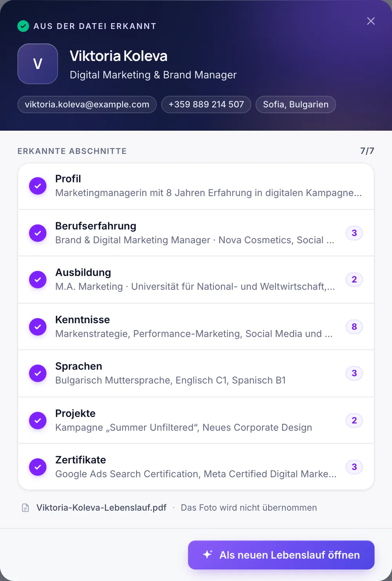
Task: Deselect the Sprachen section checkmark
Action: point(38,373)
